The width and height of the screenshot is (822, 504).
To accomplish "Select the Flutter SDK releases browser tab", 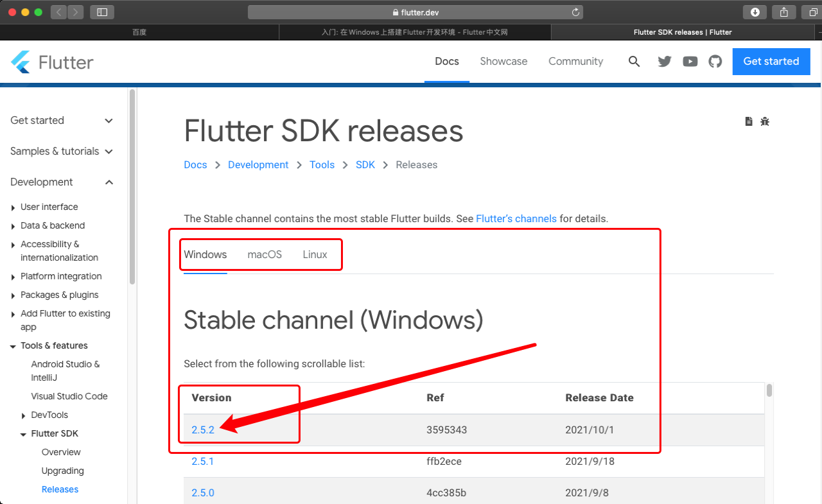I will pyautogui.click(x=683, y=32).
